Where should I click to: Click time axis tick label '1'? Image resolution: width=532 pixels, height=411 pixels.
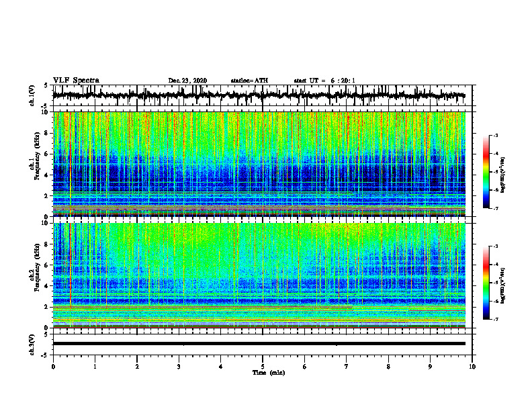coord(95,367)
